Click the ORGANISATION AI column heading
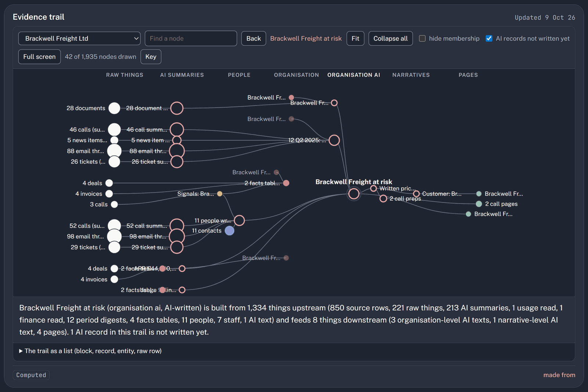 [x=354, y=75]
